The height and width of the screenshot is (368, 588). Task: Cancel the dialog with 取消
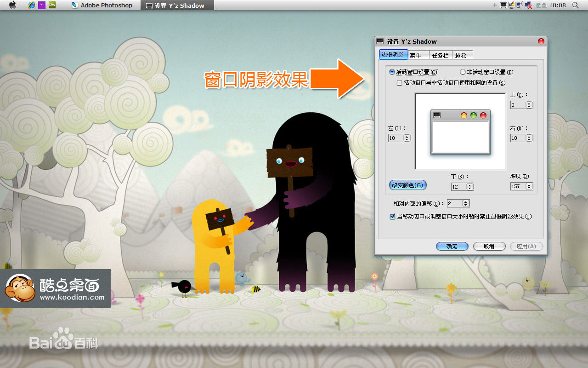pyautogui.click(x=489, y=247)
